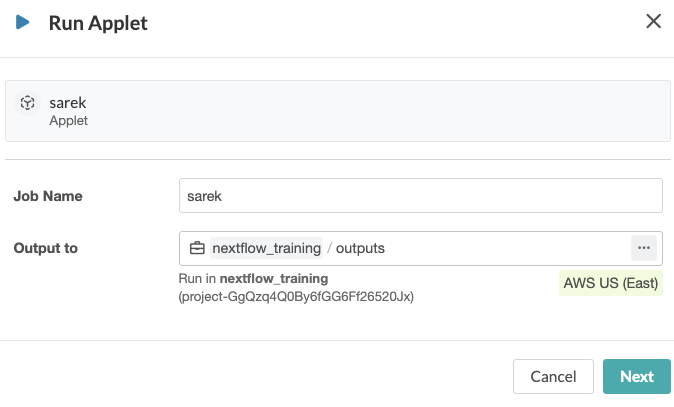Click the AWS US (East) region badge
This screenshot has width=674, height=407.
611,283
